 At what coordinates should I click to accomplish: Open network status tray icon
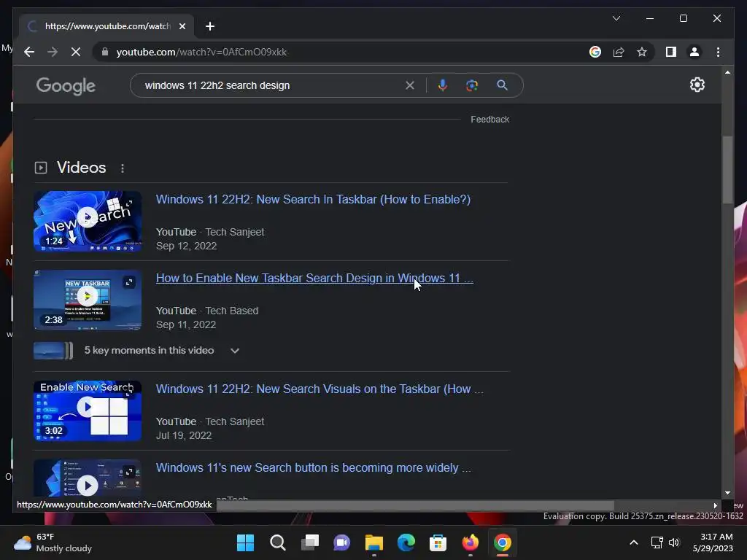click(657, 542)
